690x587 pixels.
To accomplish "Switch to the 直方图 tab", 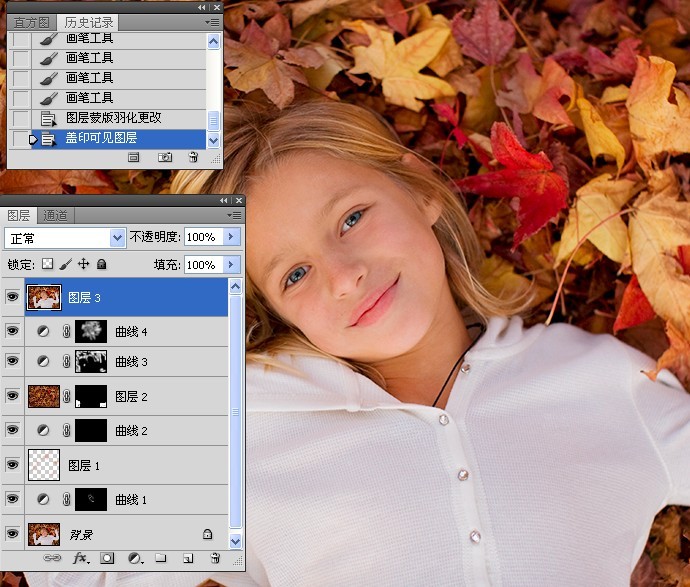I will tap(31, 22).
